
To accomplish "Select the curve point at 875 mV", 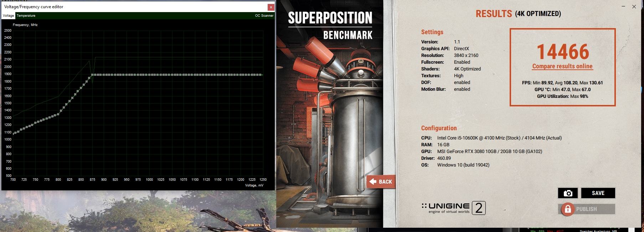I will 92,75.
